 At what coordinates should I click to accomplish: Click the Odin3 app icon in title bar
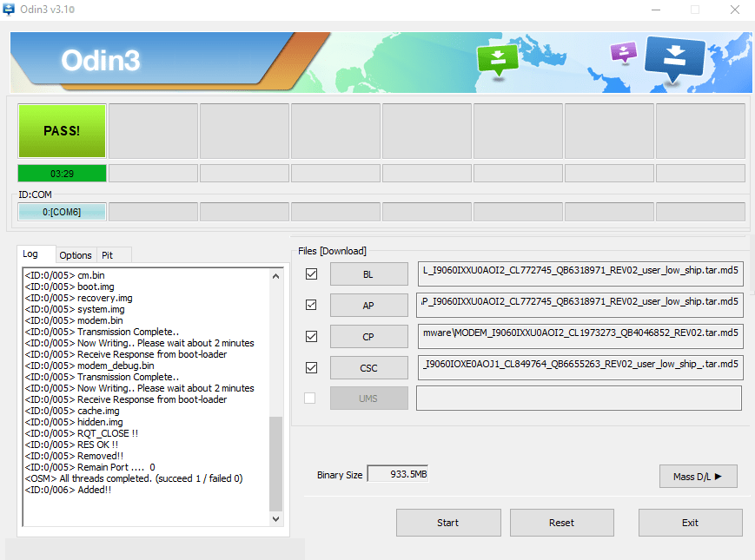pyautogui.click(x=9, y=10)
